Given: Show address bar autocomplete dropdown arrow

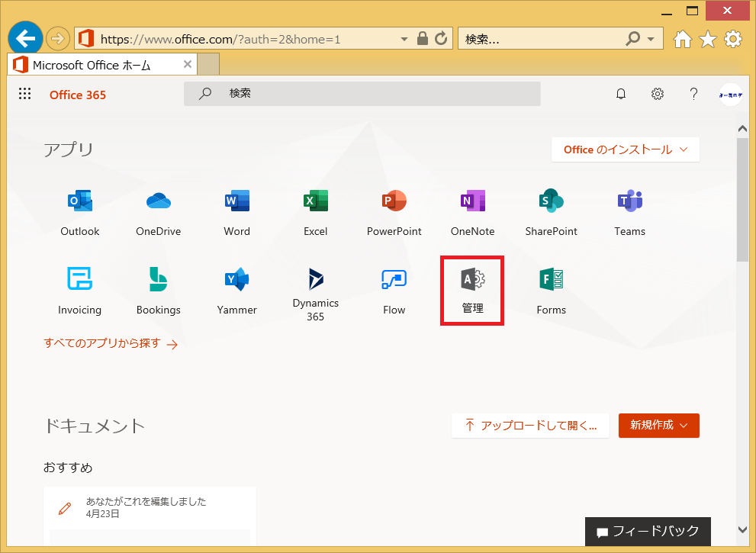Looking at the screenshot, I should tap(404, 39).
